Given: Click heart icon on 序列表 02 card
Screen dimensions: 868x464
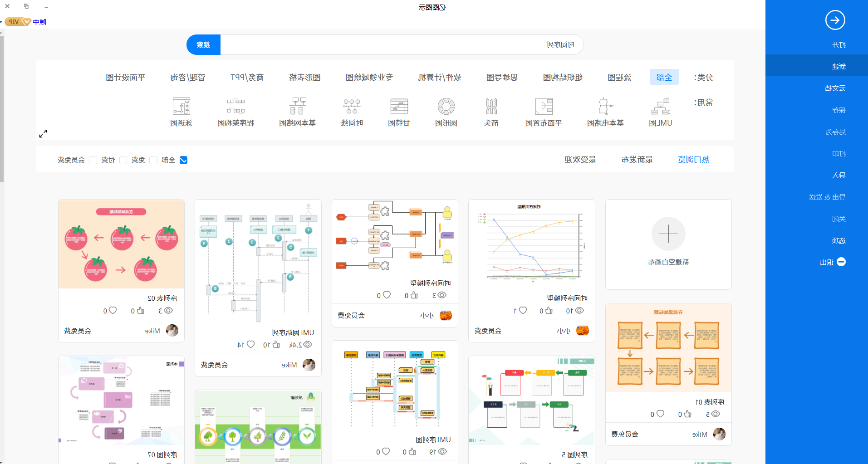Looking at the screenshot, I should [x=113, y=310].
